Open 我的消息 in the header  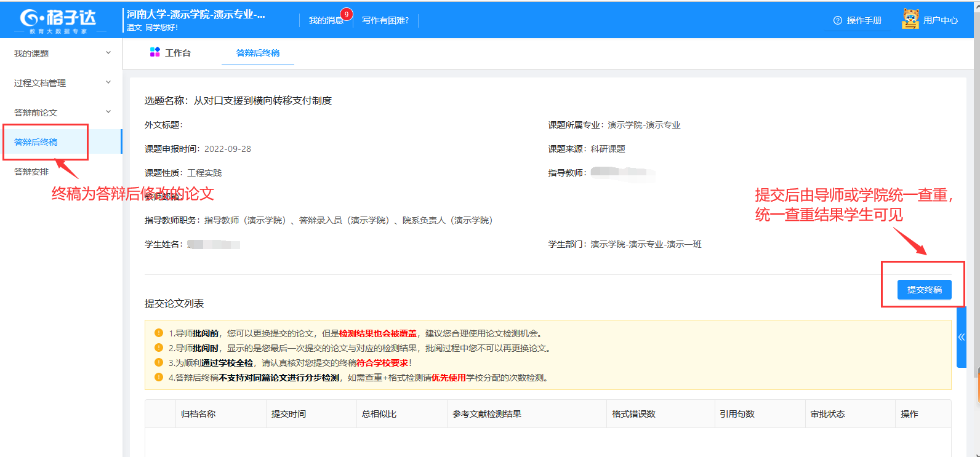pos(326,20)
